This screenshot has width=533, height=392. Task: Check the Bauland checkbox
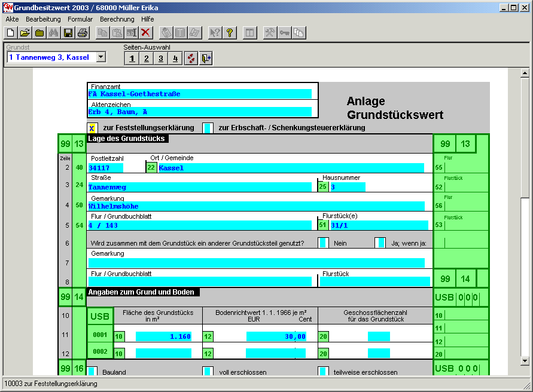click(x=92, y=371)
